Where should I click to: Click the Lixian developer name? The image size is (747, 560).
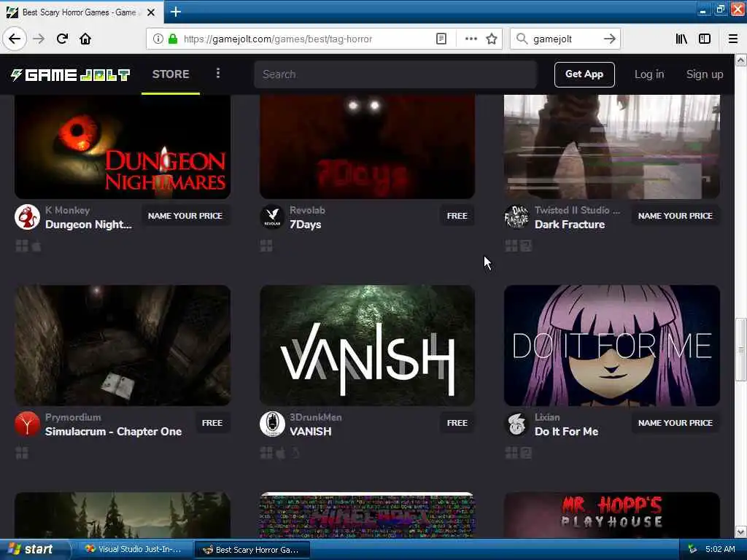click(x=547, y=417)
